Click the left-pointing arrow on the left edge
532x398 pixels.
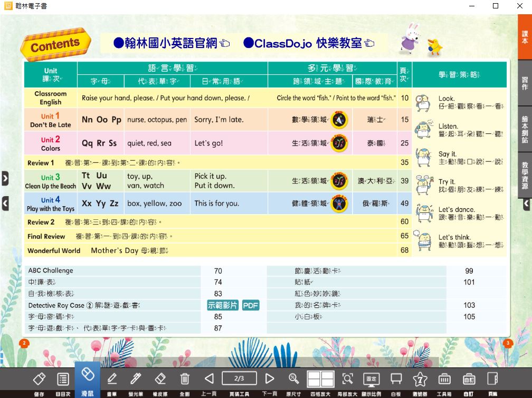click(x=5, y=203)
